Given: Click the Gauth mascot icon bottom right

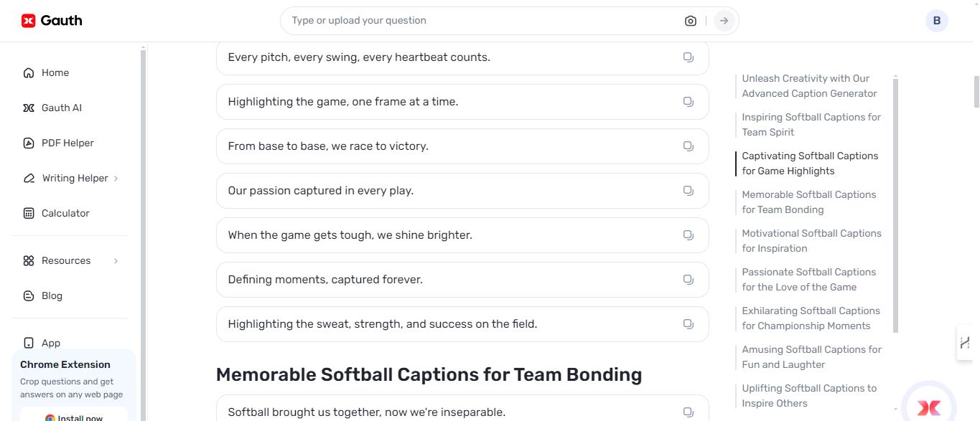Looking at the screenshot, I should 928,407.
